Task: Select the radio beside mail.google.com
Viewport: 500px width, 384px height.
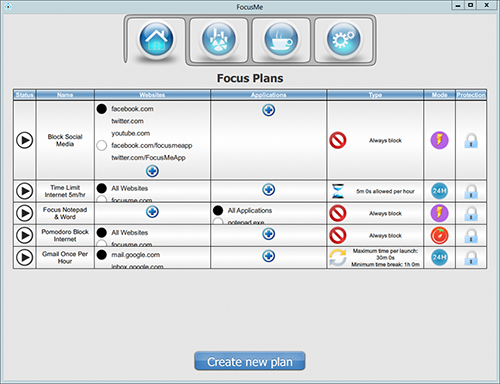Action: [102, 255]
